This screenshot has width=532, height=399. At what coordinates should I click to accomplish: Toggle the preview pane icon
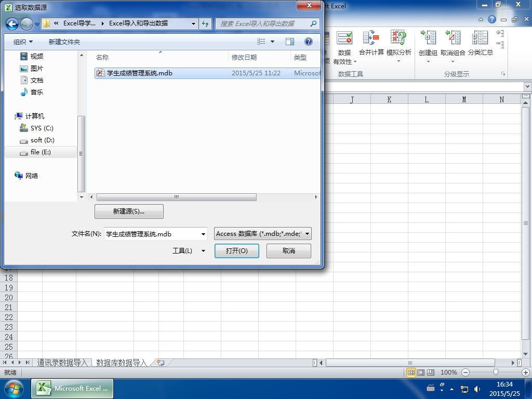click(x=290, y=42)
